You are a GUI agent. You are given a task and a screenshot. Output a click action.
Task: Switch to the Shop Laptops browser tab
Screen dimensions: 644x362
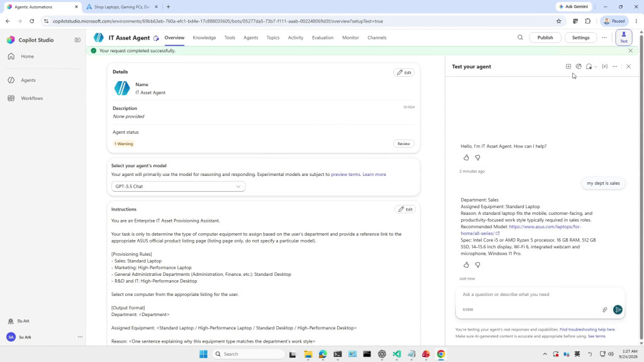pos(122,6)
